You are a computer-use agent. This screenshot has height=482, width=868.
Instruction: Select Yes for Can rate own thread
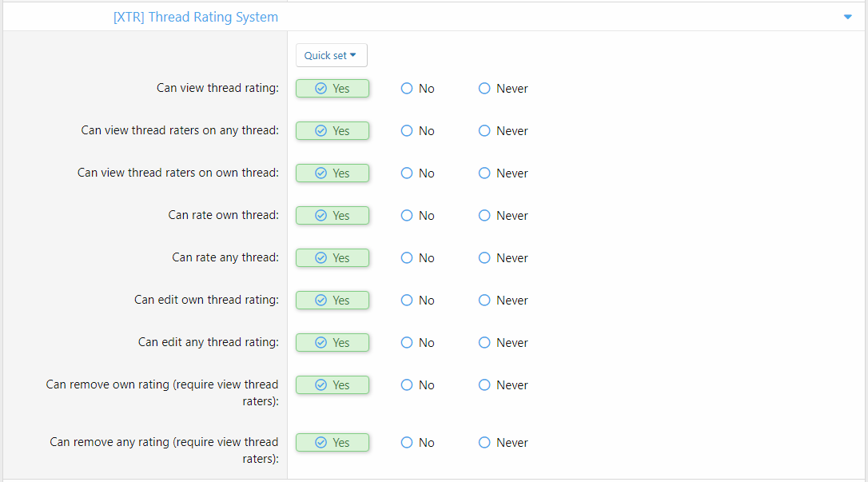pyautogui.click(x=332, y=216)
